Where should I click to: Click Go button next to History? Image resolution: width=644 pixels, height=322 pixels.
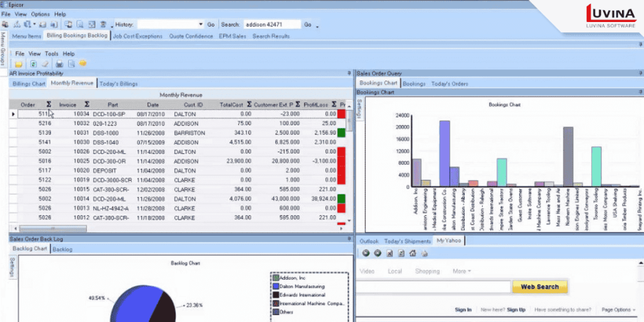tap(211, 25)
